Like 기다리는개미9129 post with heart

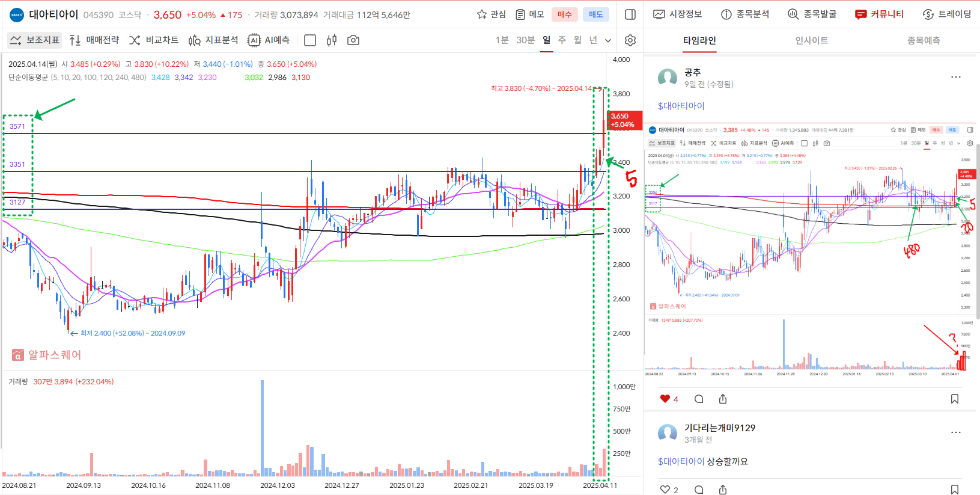pyautogui.click(x=665, y=490)
